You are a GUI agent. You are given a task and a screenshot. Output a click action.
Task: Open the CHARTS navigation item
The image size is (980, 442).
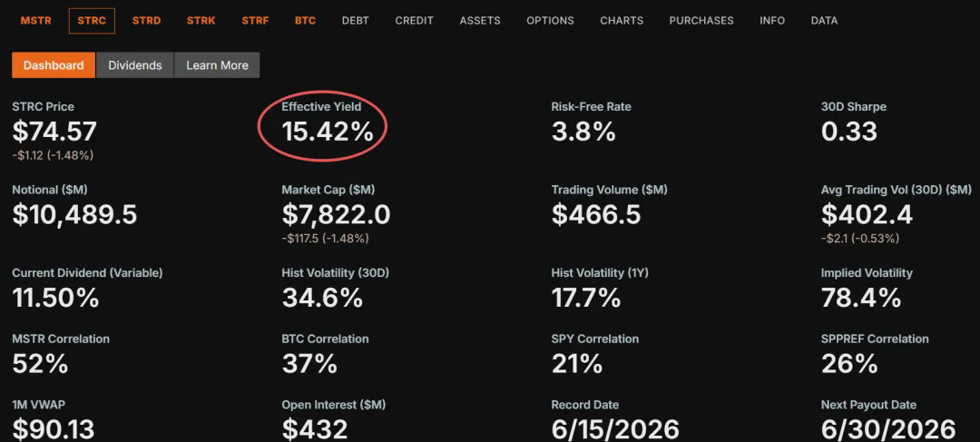point(622,21)
